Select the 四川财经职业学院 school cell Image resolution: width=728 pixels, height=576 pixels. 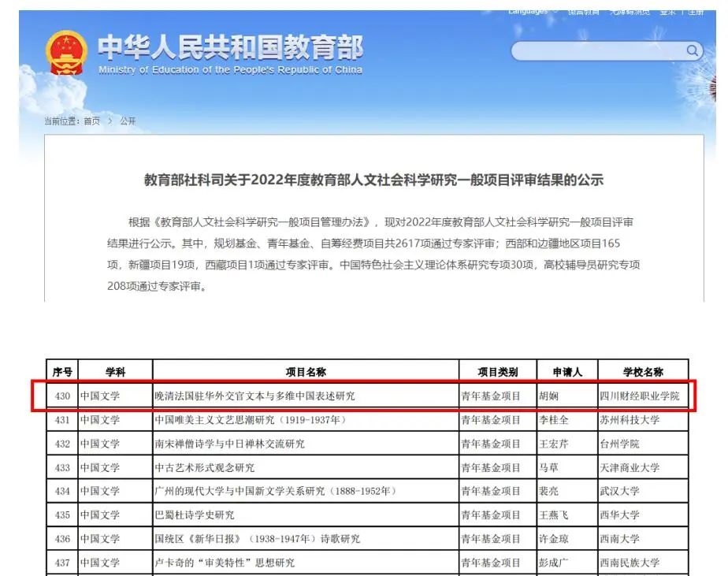[x=639, y=396]
